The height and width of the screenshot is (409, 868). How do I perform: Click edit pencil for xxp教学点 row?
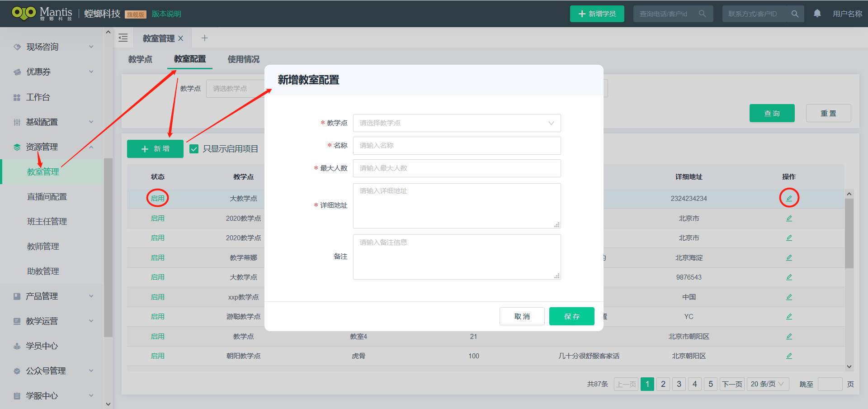pyautogui.click(x=789, y=297)
